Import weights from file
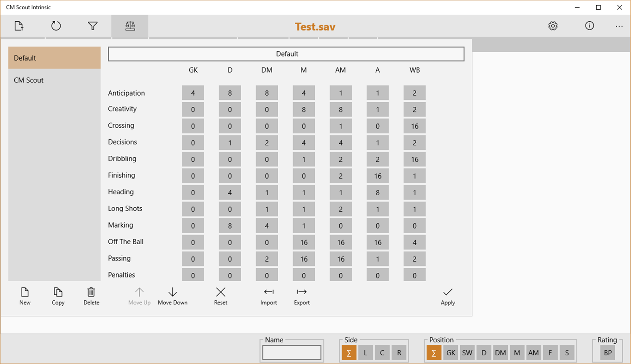 pyautogui.click(x=269, y=296)
